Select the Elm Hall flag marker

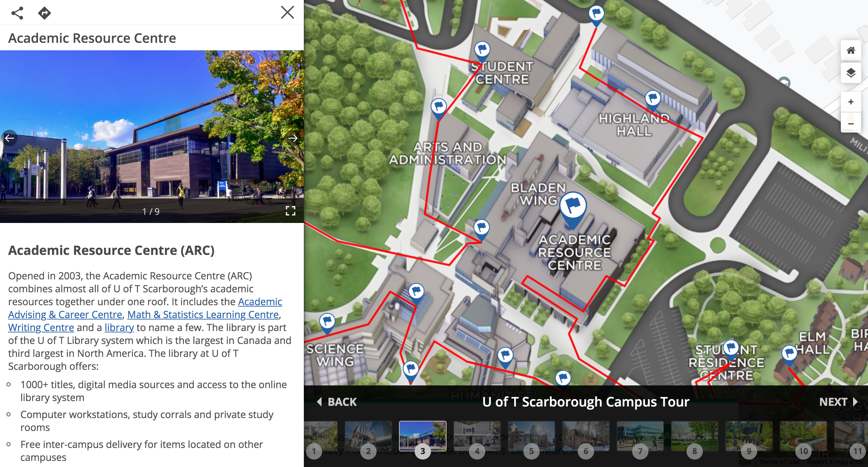tap(789, 356)
